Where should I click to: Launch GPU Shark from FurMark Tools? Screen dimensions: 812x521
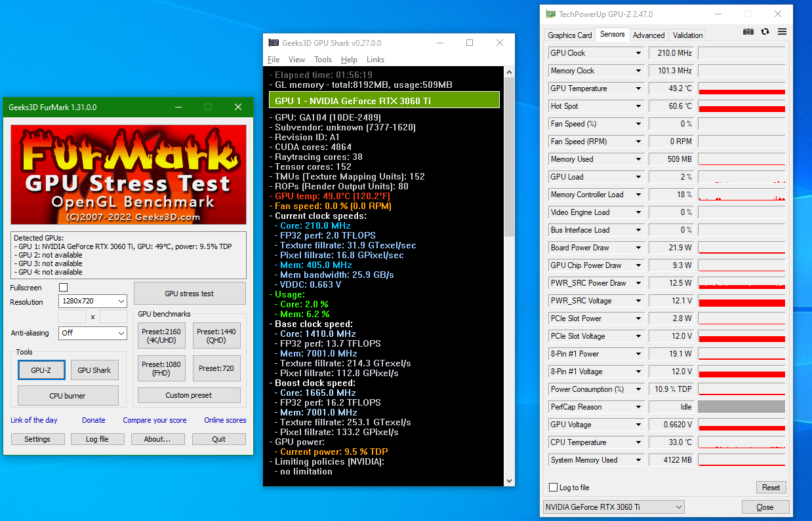(x=94, y=370)
